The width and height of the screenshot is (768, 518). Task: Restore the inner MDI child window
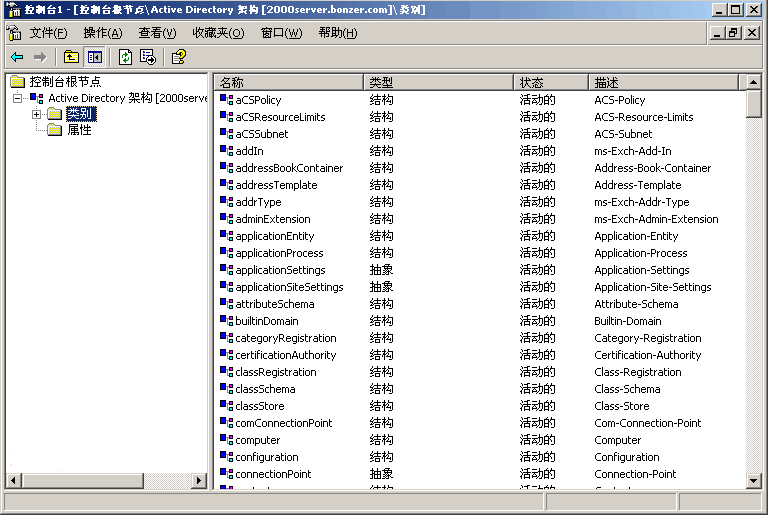click(733, 33)
